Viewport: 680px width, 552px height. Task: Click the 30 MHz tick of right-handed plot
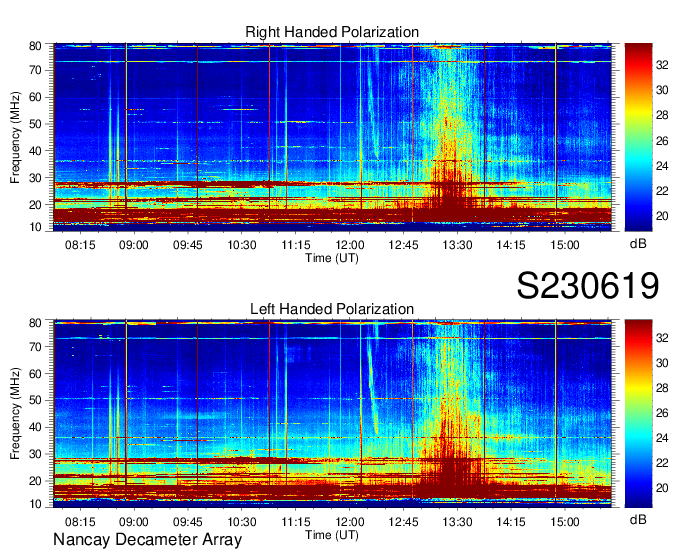coord(35,178)
